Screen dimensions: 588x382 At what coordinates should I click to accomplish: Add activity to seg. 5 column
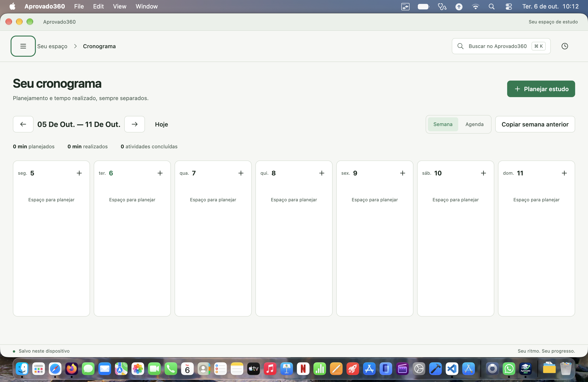click(79, 173)
